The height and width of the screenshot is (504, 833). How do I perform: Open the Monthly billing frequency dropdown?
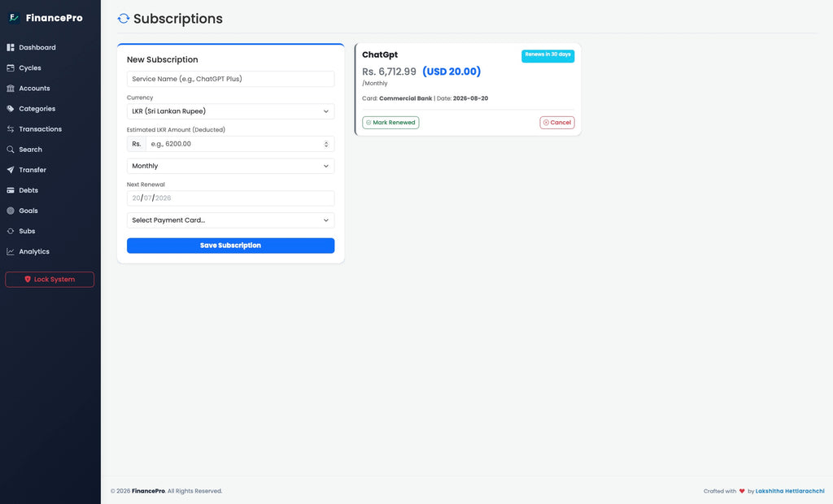point(230,166)
